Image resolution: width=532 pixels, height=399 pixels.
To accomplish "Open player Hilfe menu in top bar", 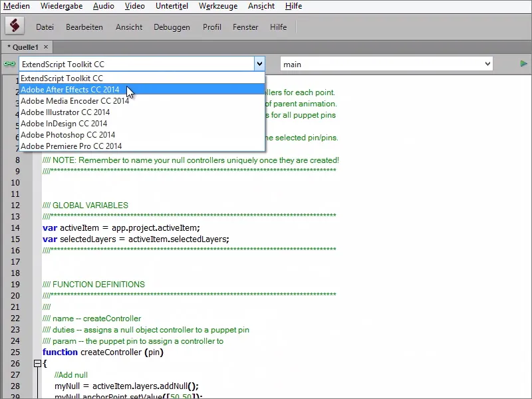I will coord(293,6).
